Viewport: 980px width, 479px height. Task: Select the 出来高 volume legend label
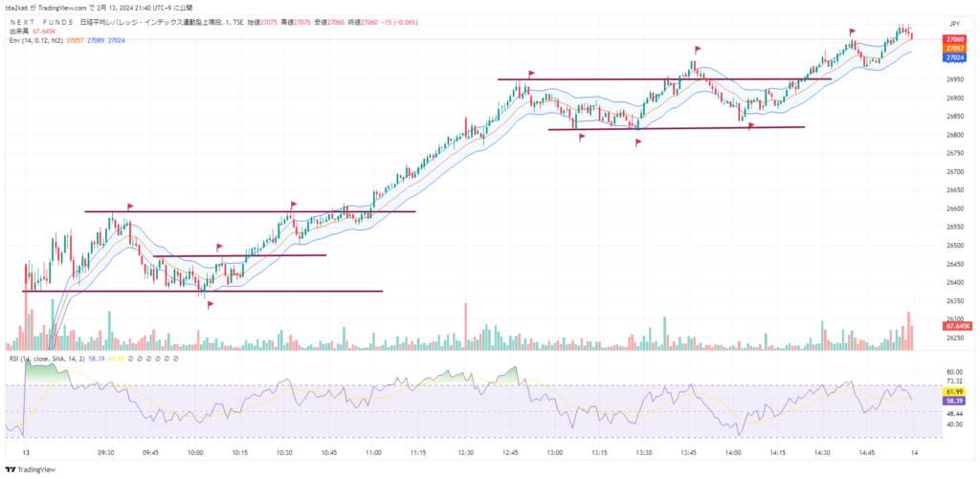[x=19, y=32]
